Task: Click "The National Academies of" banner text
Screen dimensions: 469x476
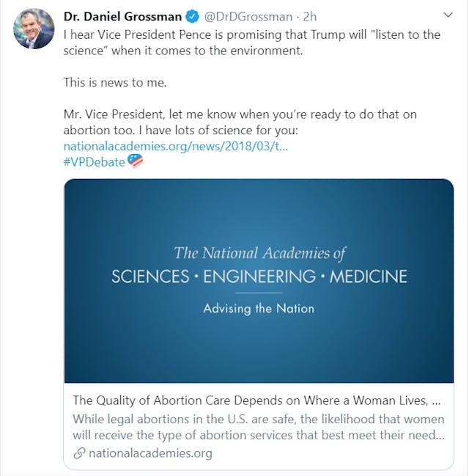Action: click(259, 254)
